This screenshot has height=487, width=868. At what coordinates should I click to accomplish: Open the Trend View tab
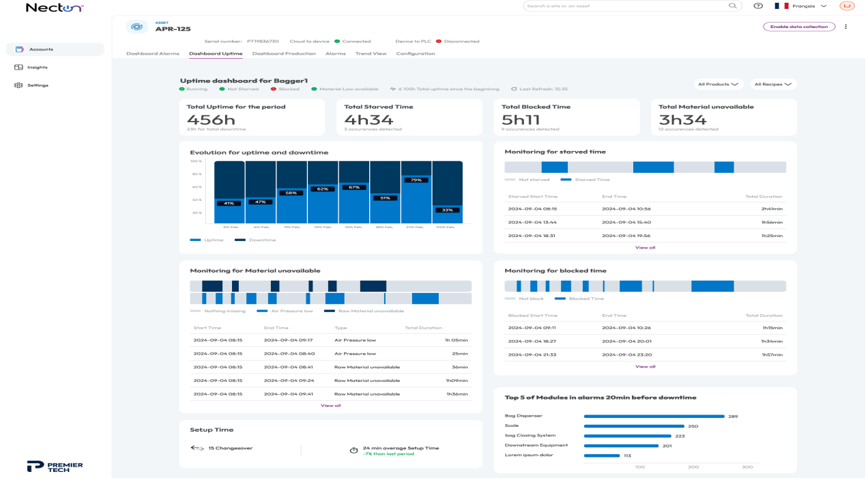pyautogui.click(x=371, y=53)
